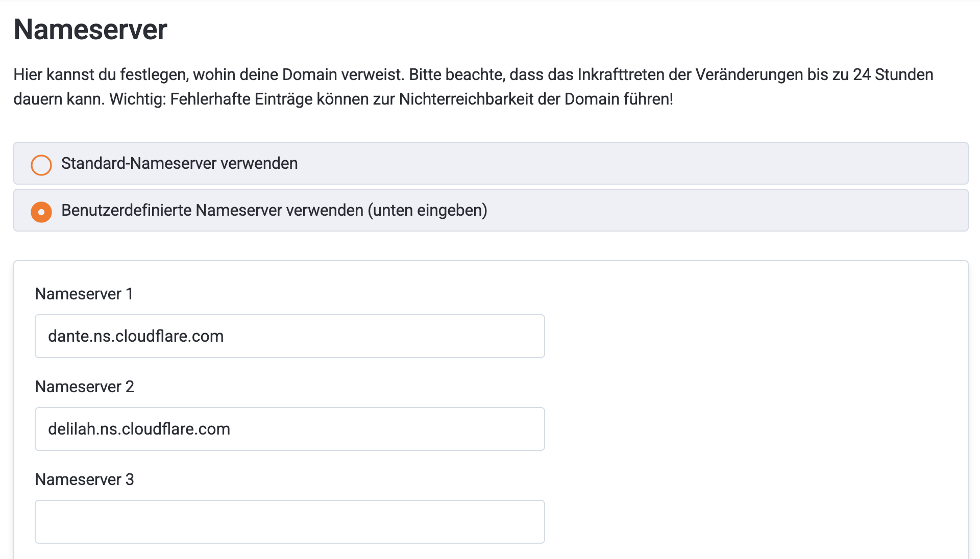
Task: Click the 'Nameserver 1' field label
Action: (x=84, y=294)
